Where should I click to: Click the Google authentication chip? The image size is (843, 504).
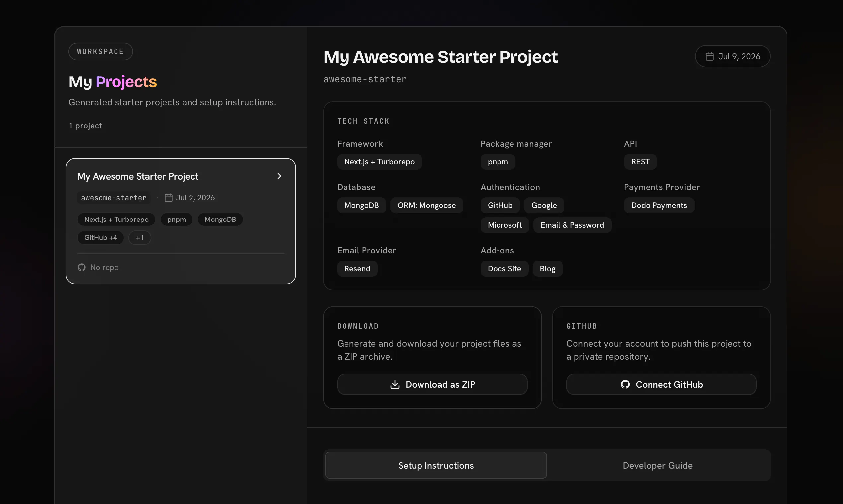(544, 205)
